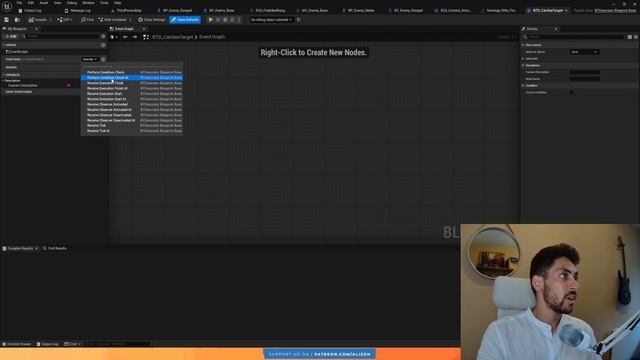Open the debug object selector dropdown
Screen dimensions: 640x360
pos(271,20)
